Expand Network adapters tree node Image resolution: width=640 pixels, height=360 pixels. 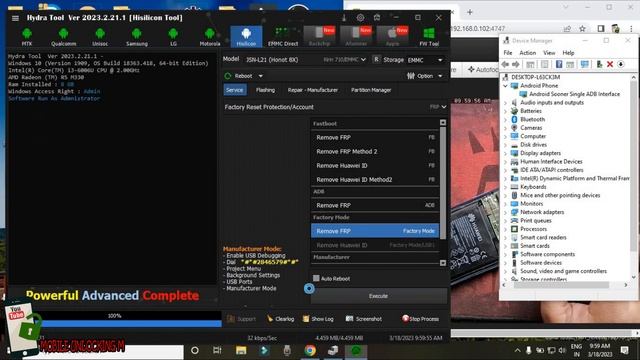505,212
